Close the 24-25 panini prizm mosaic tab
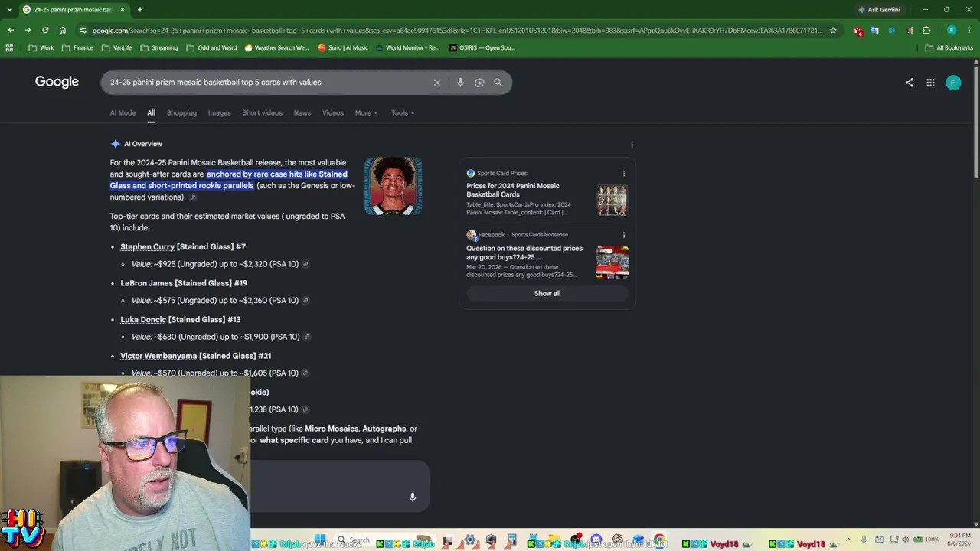Image resolution: width=980 pixels, height=551 pixels. pos(122,10)
